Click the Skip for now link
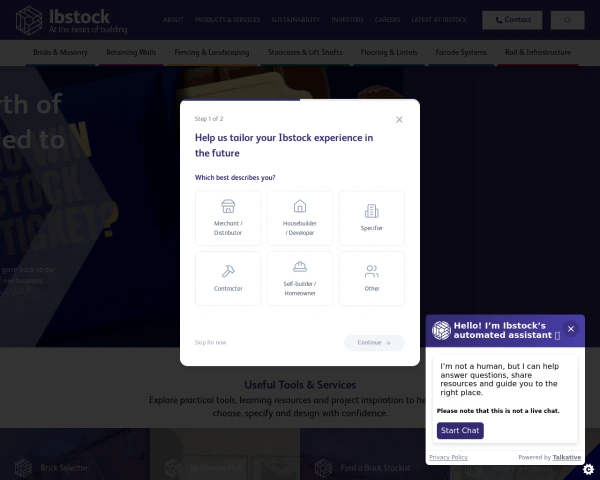Image resolution: width=600 pixels, height=480 pixels. point(210,343)
